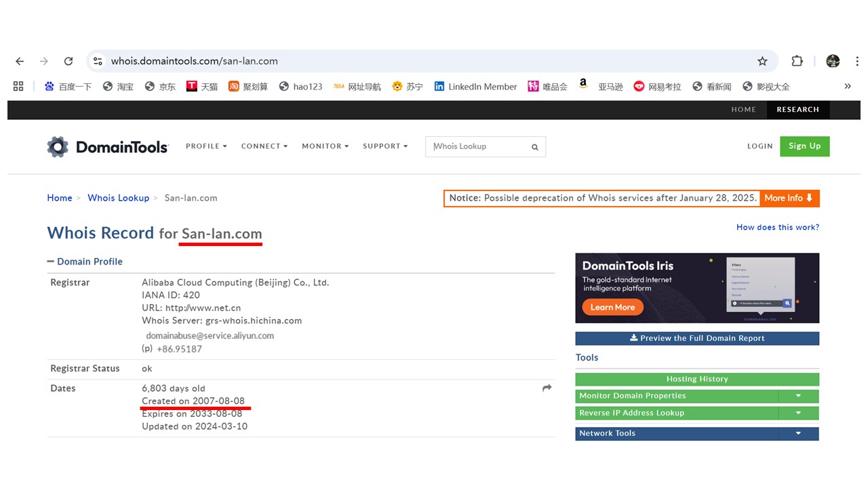
Task: Open the browser profile avatar
Action: 833,61
